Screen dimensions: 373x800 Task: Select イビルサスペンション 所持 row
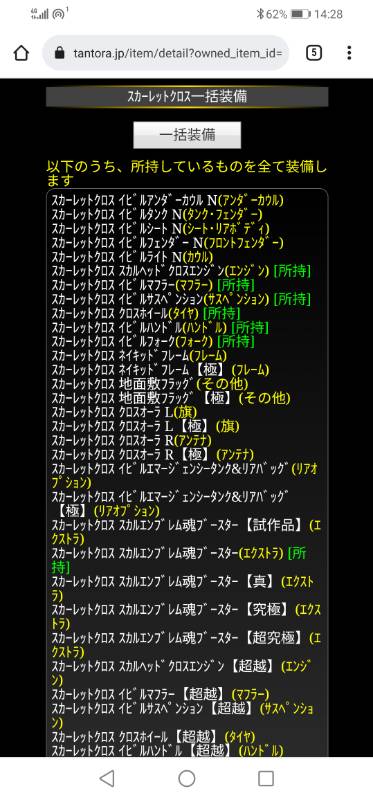pos(181,298)
